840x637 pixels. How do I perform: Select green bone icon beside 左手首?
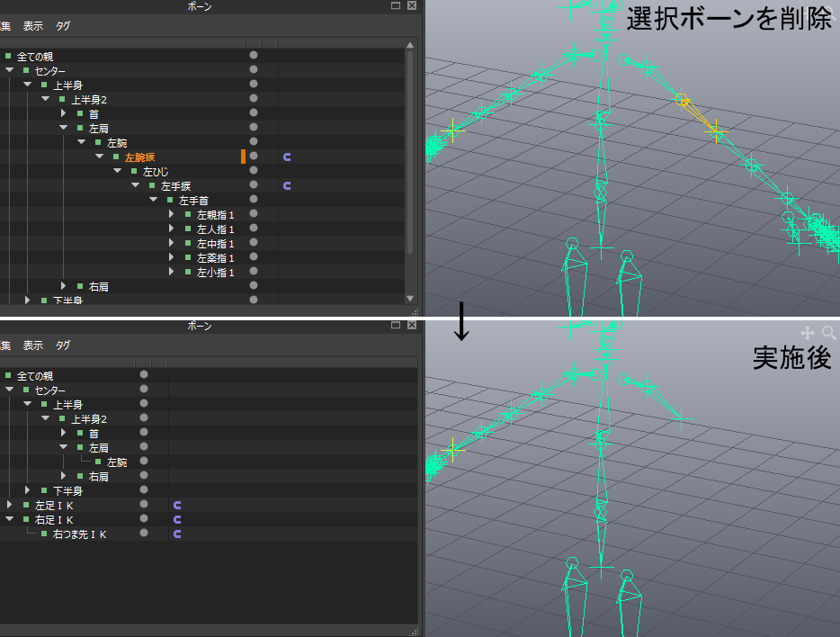coord(170,200)
